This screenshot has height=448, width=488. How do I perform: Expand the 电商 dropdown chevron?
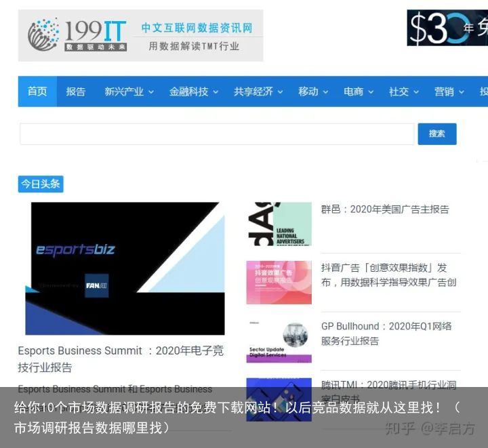[371, 92]
